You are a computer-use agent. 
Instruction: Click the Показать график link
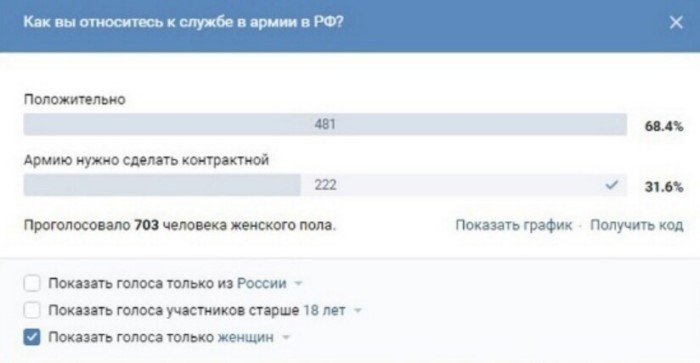[x=513, y=225]
